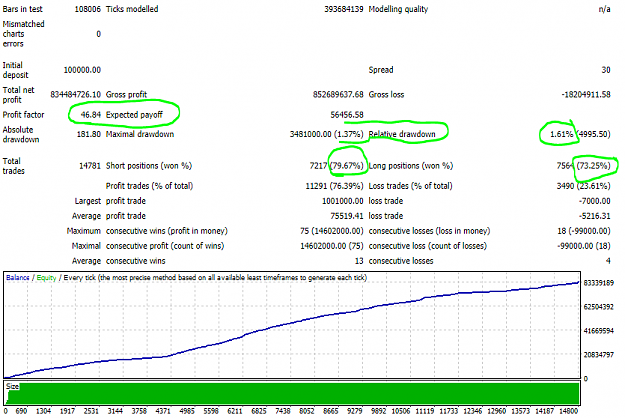Click the Expected payoff label
Image resolution: width=625 pixels, height=418 pixels.
134,115
